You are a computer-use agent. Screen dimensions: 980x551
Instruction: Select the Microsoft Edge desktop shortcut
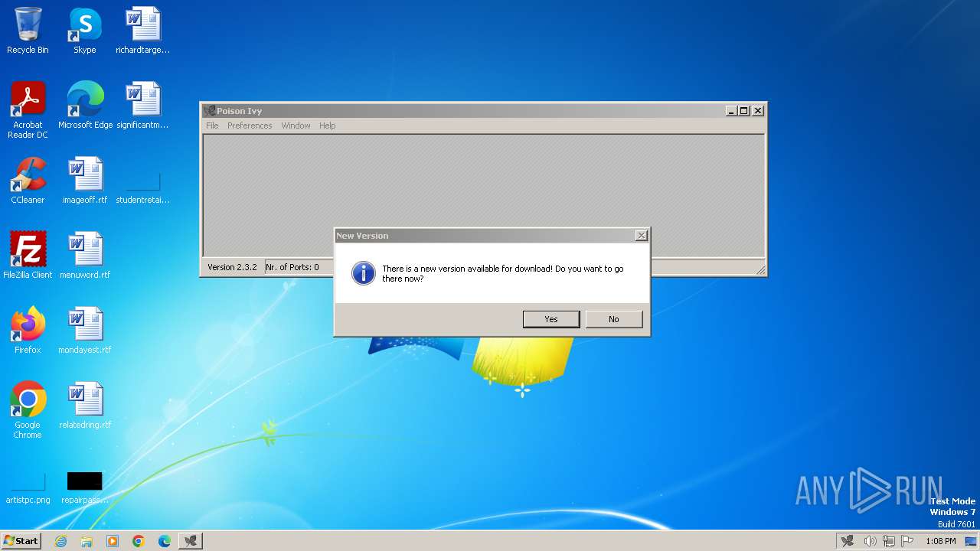(x=85, y=106)
